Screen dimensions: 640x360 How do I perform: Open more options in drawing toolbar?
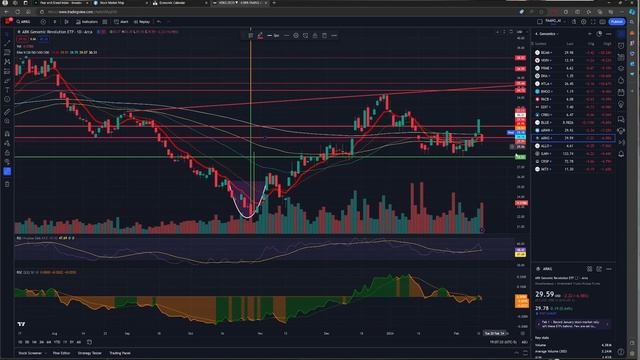click(x=334, y=36)
